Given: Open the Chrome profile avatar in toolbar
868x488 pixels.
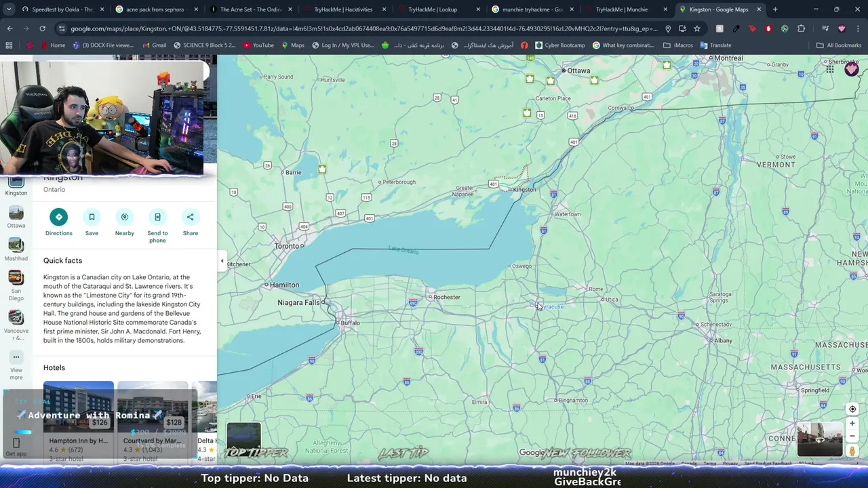Looking at the screenshot, I should 842,28.
